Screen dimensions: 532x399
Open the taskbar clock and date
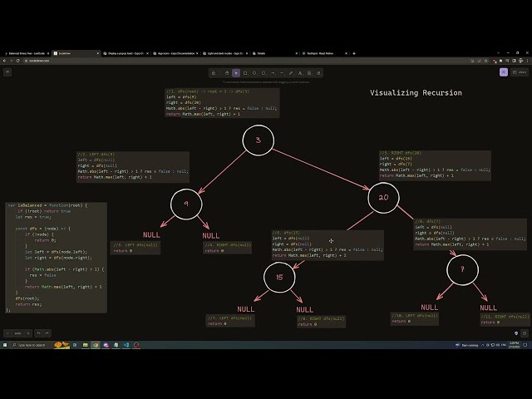coord(514,345)
